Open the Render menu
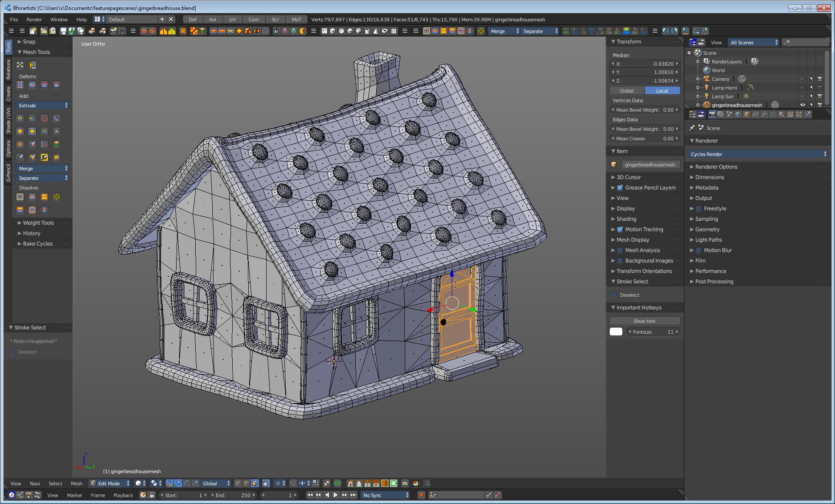 coord(34,20)
